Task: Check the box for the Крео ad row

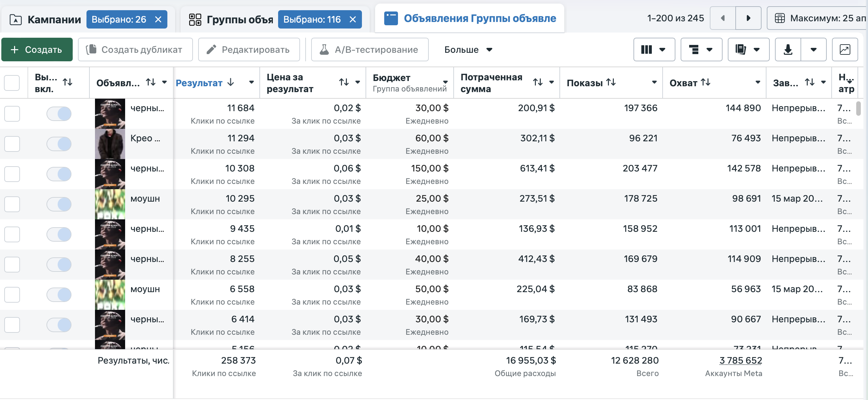Action: [12, 144]
